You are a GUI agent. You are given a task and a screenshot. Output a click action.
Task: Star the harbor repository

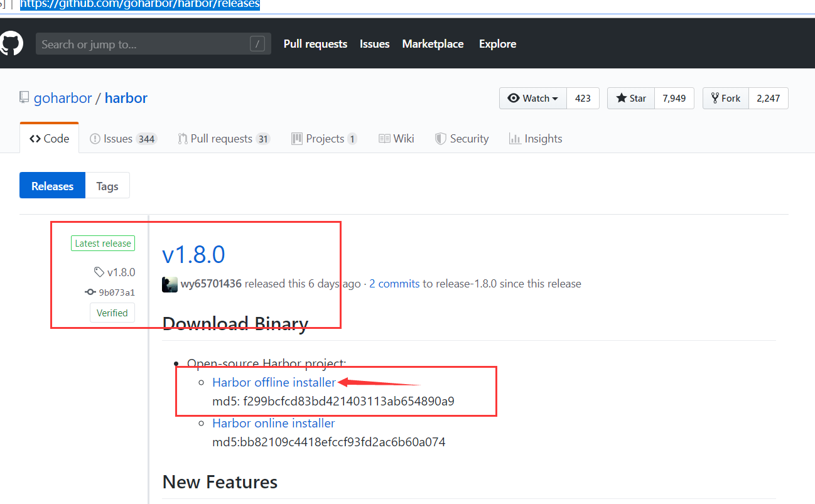[x=631, y=99]
